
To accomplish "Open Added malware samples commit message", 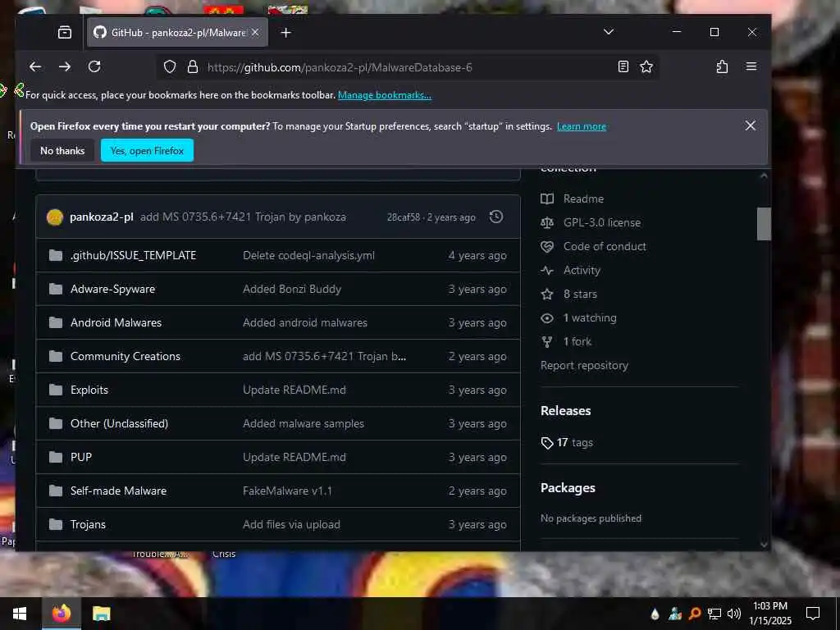I will tap(304, 424).
